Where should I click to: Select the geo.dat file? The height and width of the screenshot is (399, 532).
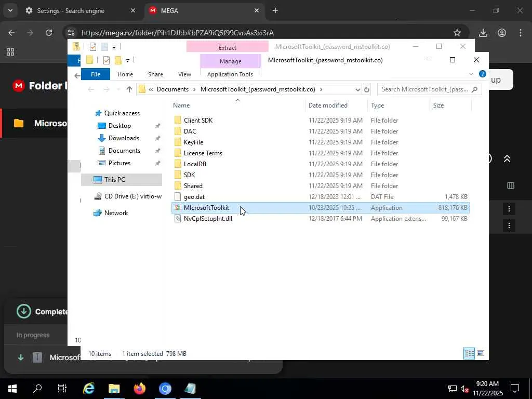194,197
